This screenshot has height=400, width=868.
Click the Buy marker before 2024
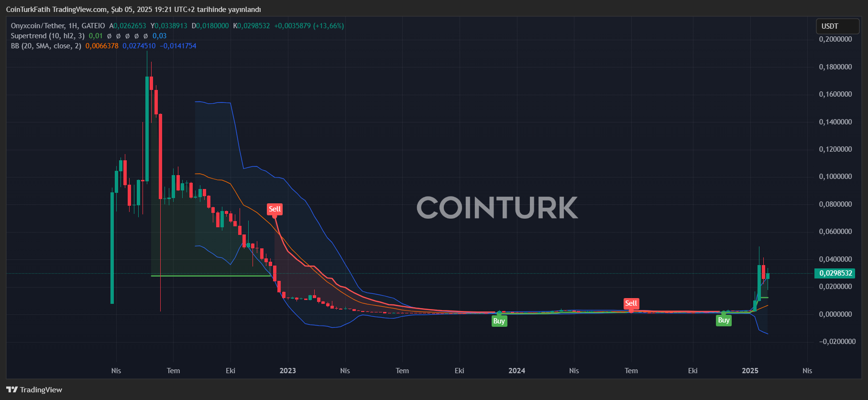point(499,321)
